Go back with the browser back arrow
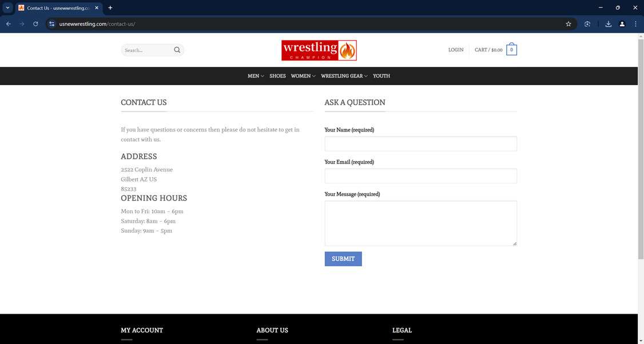This screenshot has width=644, height=344. coord(9,24)
